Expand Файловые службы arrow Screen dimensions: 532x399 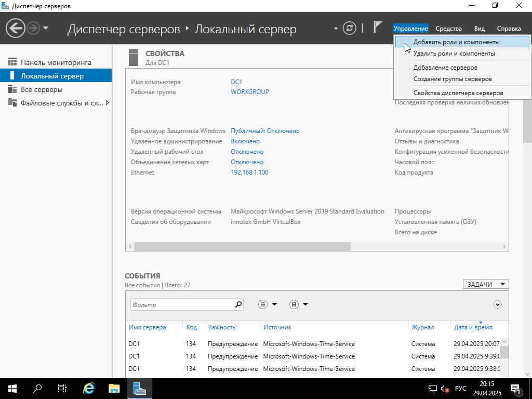click(x=107, y=103)
